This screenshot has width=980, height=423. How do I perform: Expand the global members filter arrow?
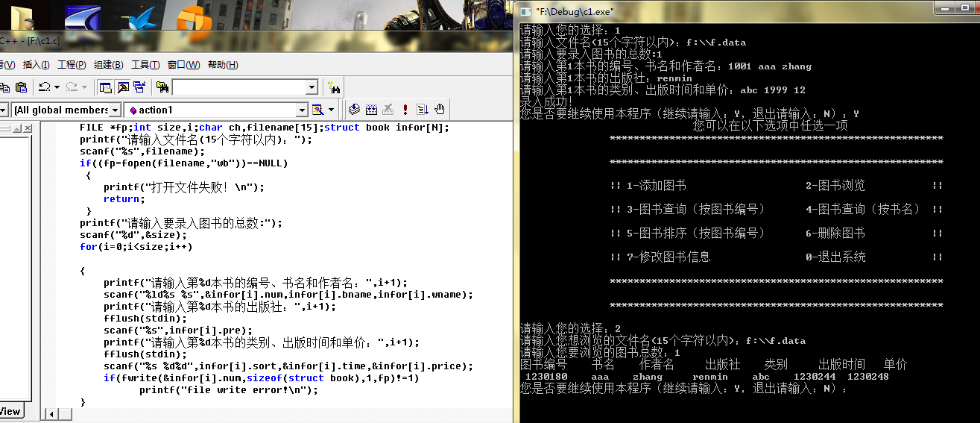pyautogui.click(x=116, y=110)
